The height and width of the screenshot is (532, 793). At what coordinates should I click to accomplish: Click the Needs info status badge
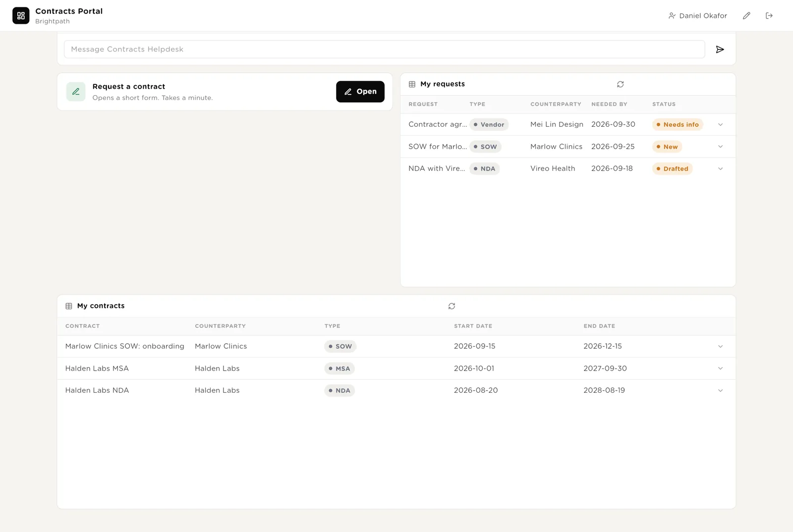coord(678,125)
